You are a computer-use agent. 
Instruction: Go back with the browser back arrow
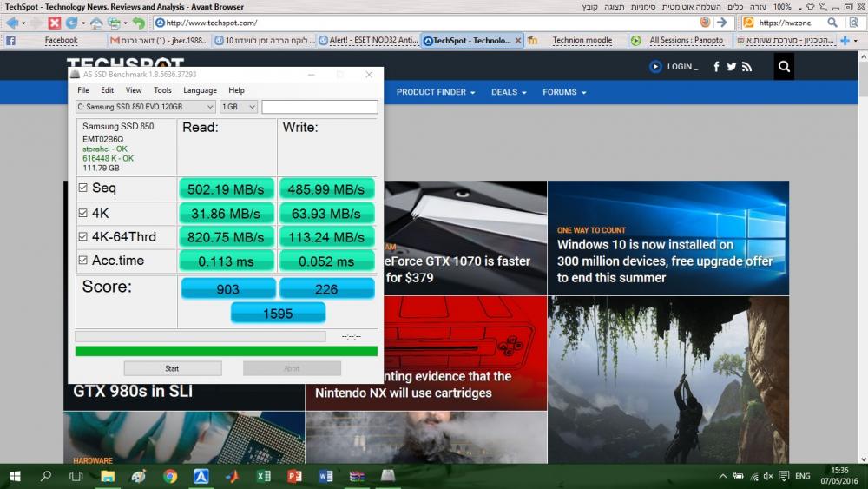point(12,23)
